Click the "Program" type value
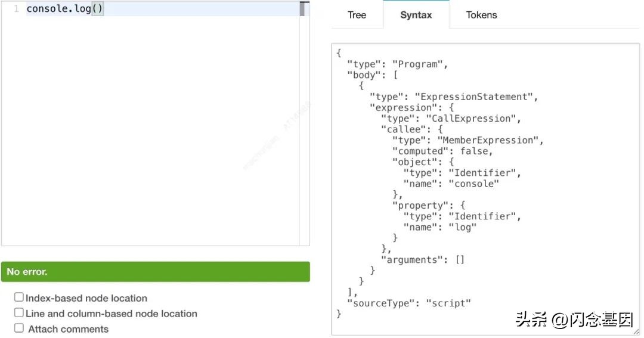The height and width of the screenshot is (338, 644). tap(419, 64)
